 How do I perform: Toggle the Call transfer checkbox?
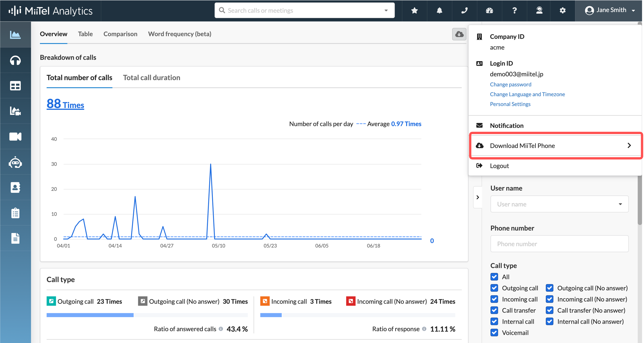click(x=494, y=310)
